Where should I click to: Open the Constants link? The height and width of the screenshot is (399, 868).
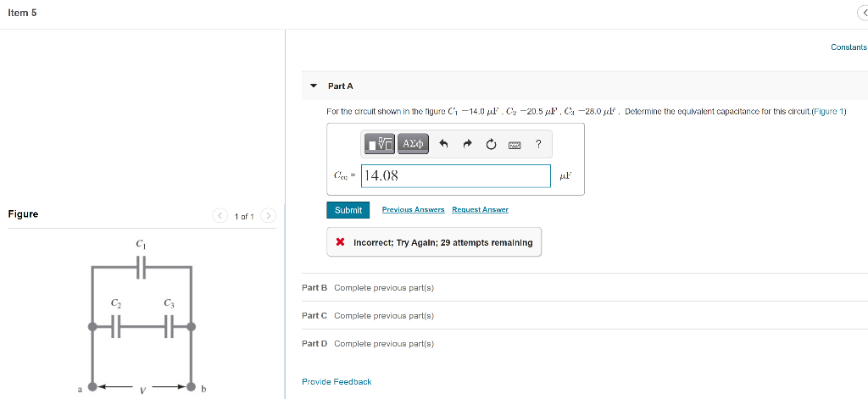(x=849, y=47)
